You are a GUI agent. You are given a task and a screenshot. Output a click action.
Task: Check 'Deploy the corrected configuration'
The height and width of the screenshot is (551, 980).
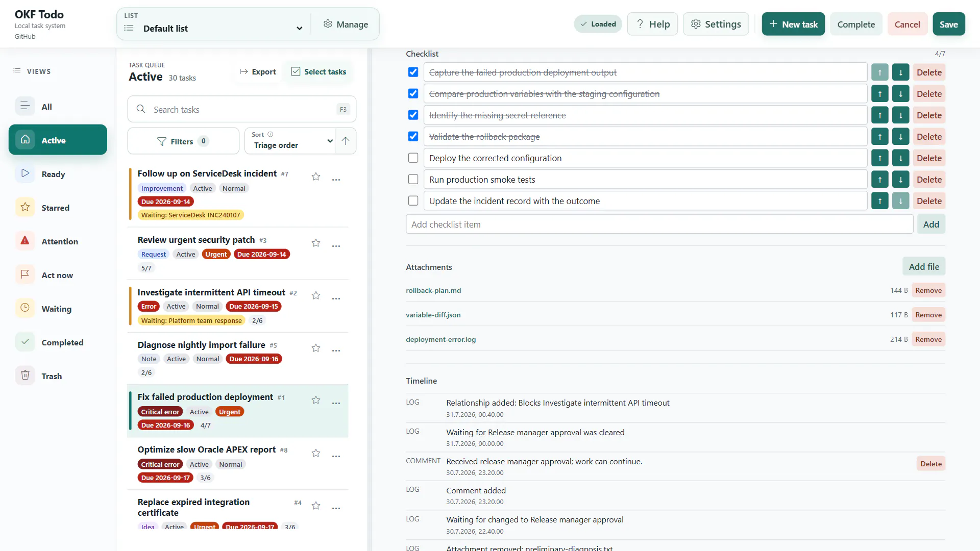[x=413, y=158]
